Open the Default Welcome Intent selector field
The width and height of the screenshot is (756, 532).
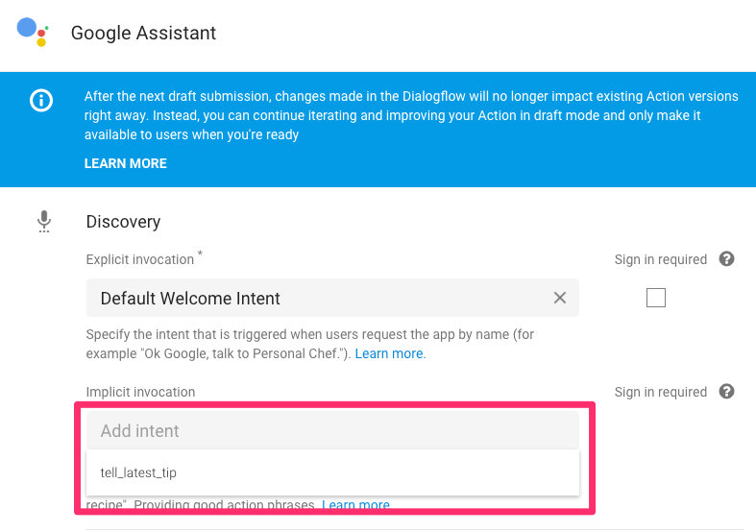[317, 299]
